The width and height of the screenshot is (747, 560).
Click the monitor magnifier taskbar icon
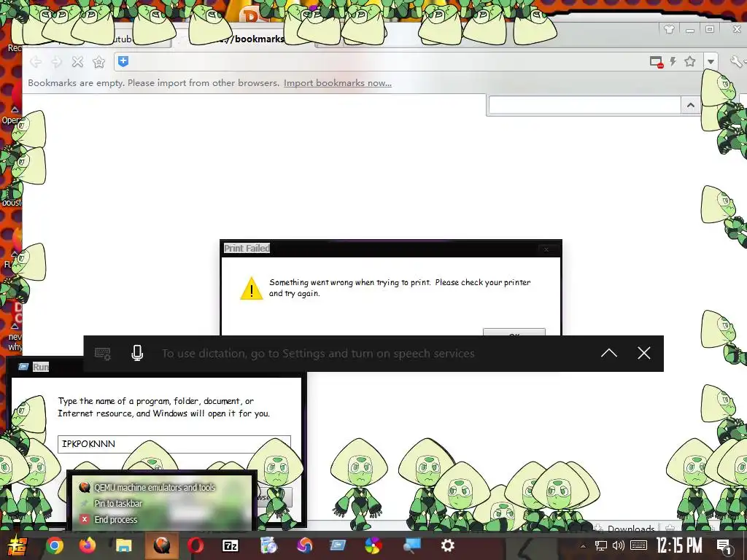411,545
